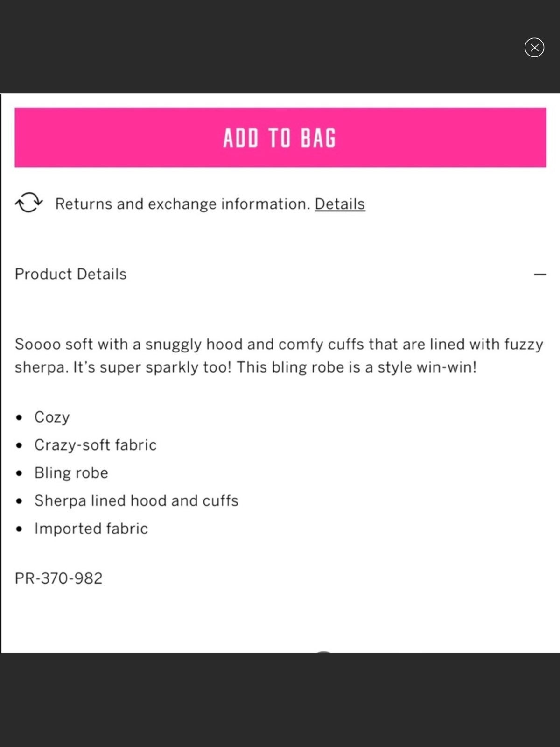Collapse Product Details using the minus icon
The width and height of the screenshot is (560, 747).
click(540, 275)
